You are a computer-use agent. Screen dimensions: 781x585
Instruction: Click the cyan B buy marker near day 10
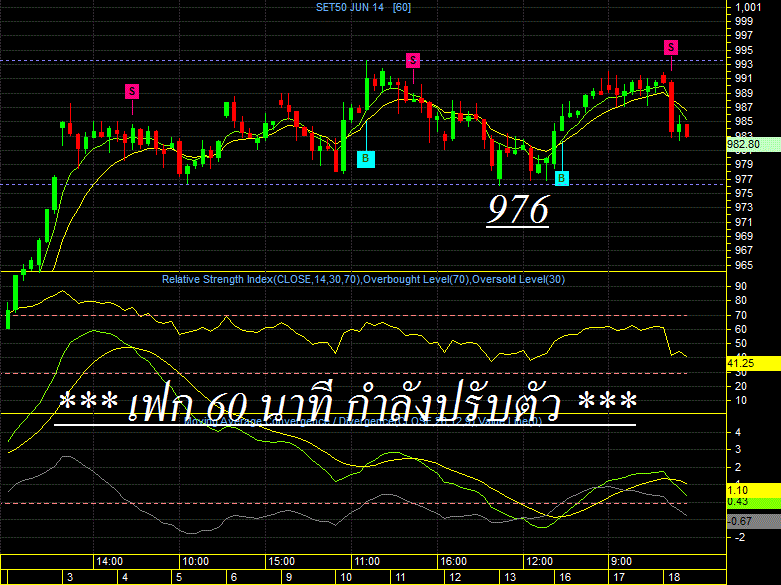tap(366, 159)
